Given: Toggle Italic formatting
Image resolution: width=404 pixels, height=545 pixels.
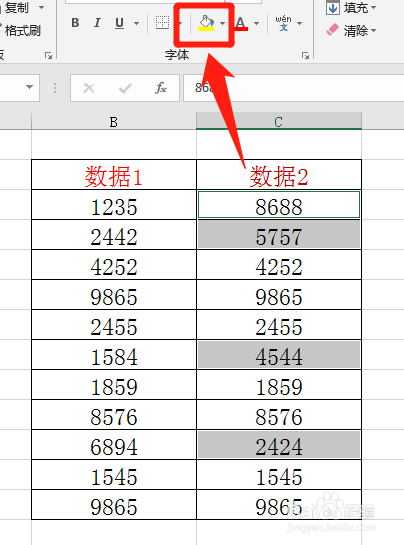Looking at the screenshot, I should (97, 23).
